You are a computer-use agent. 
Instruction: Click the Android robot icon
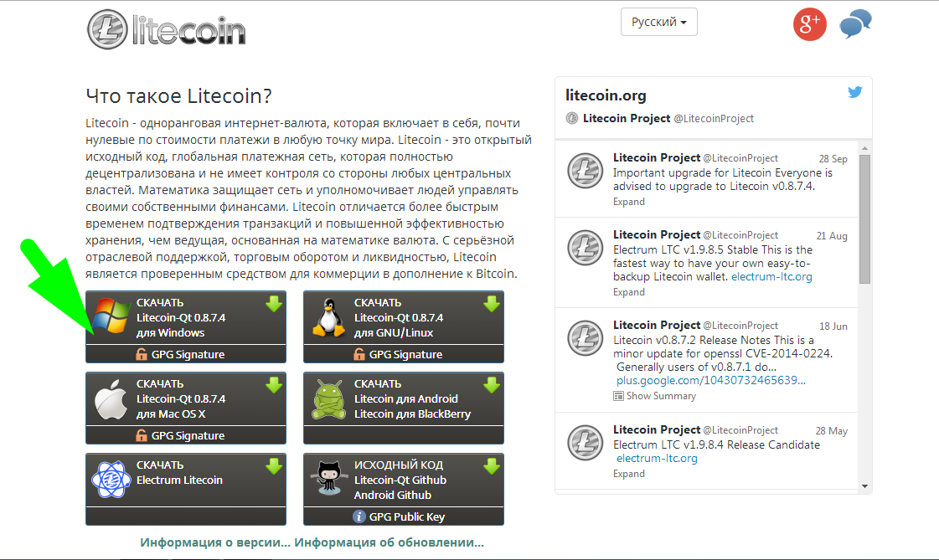[328, 398]
